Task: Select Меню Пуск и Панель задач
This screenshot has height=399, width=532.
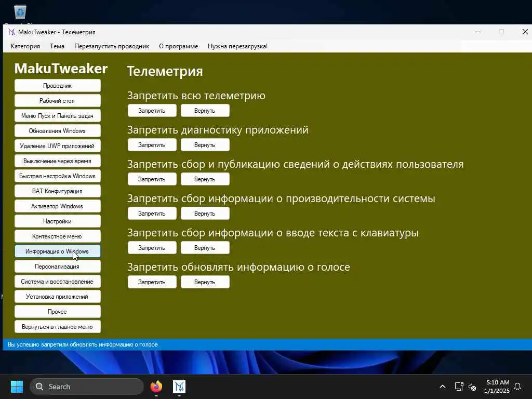Action: click(57, 116)
